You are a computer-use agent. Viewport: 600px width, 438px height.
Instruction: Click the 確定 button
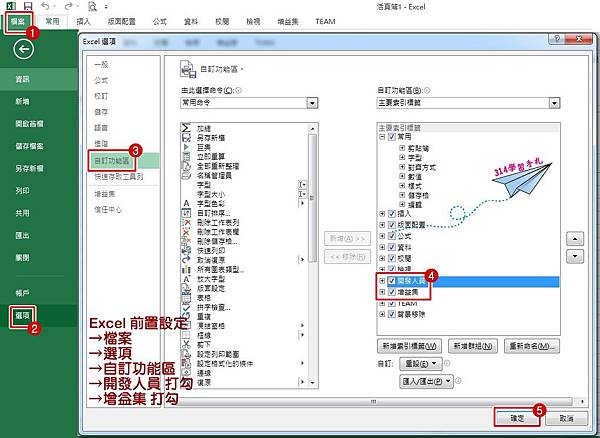(x=517, y=418)
